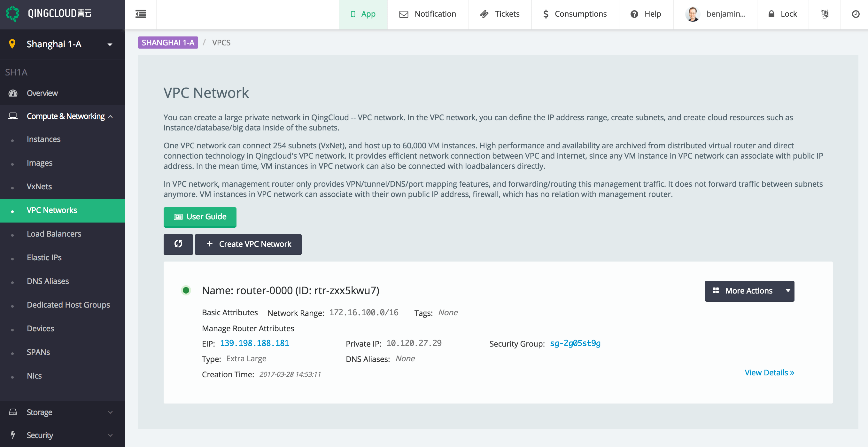The width and height of the screenshot is (868, 447).
Task: Click the Storage drive icon
Action: pos(13,412)
